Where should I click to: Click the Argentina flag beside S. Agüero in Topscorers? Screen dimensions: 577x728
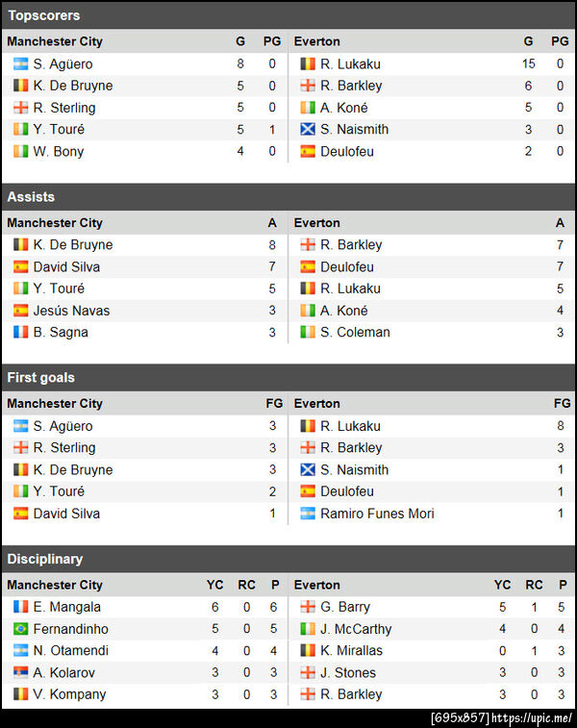(x=20, y=63)
